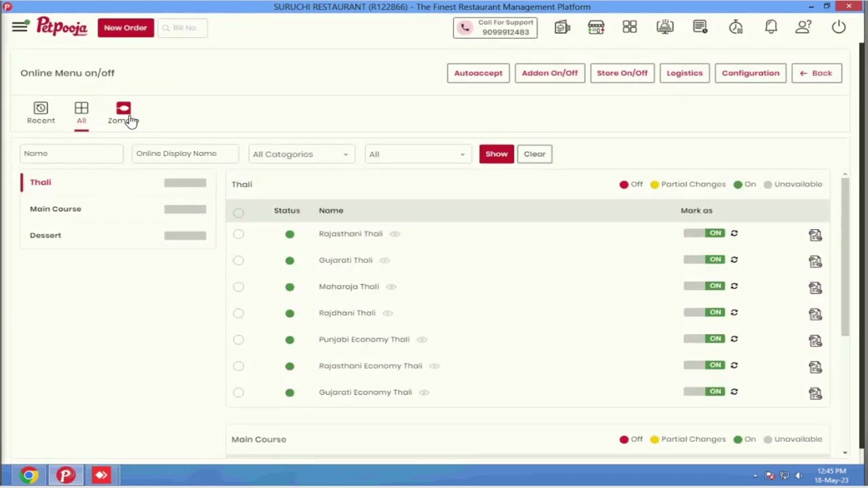
Task: Click the refresh icon for Punjabi Economy Thali
Action: (x=734, y=339)
